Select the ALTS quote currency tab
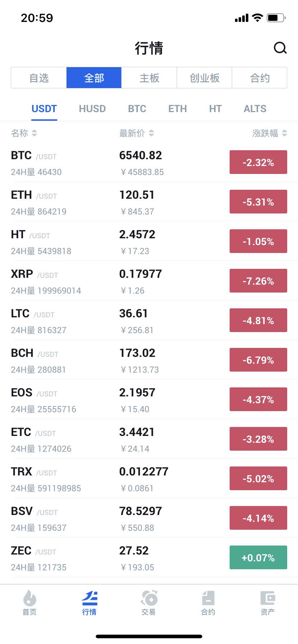 pos(255,109)
